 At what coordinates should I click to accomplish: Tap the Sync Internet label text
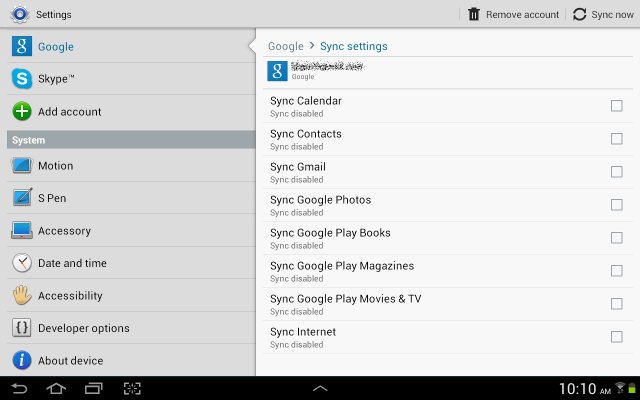pos(303,332)
